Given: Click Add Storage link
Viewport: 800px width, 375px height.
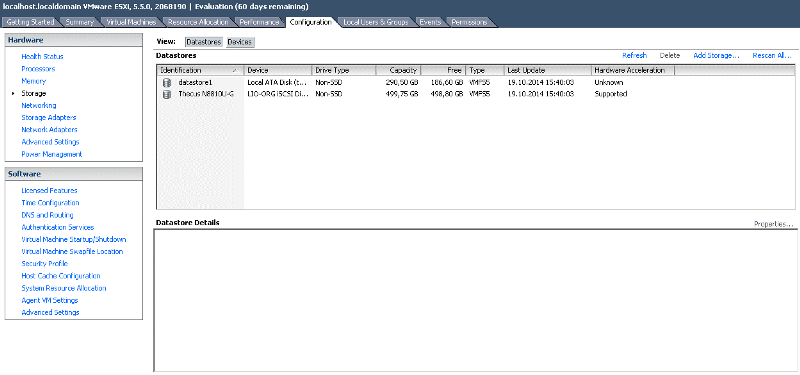Looking at the screenshot, I should [x=716, y=56].
